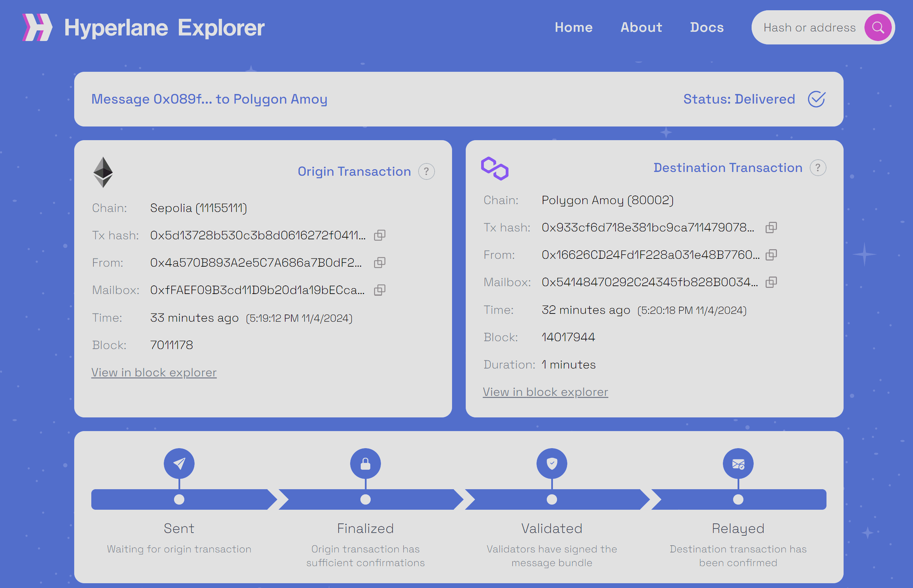Open the Docs link
This screenshot has width=913, height=588.
707,27
